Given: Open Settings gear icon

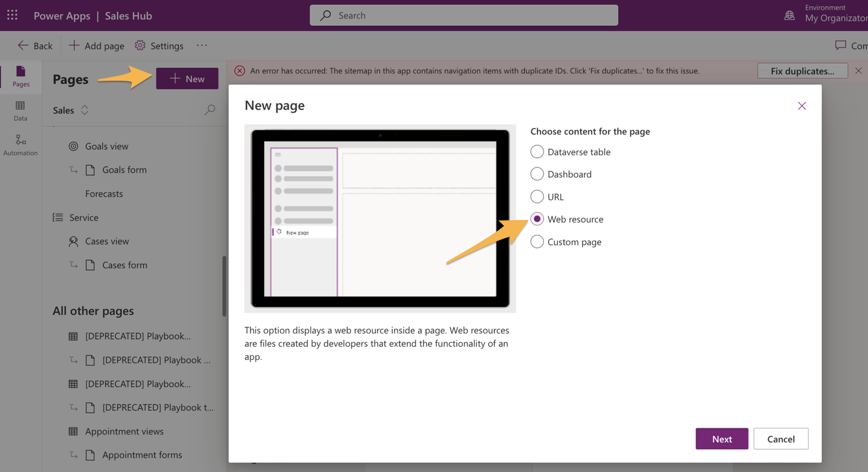Looking at the screenshot, I should click(140, 46).
